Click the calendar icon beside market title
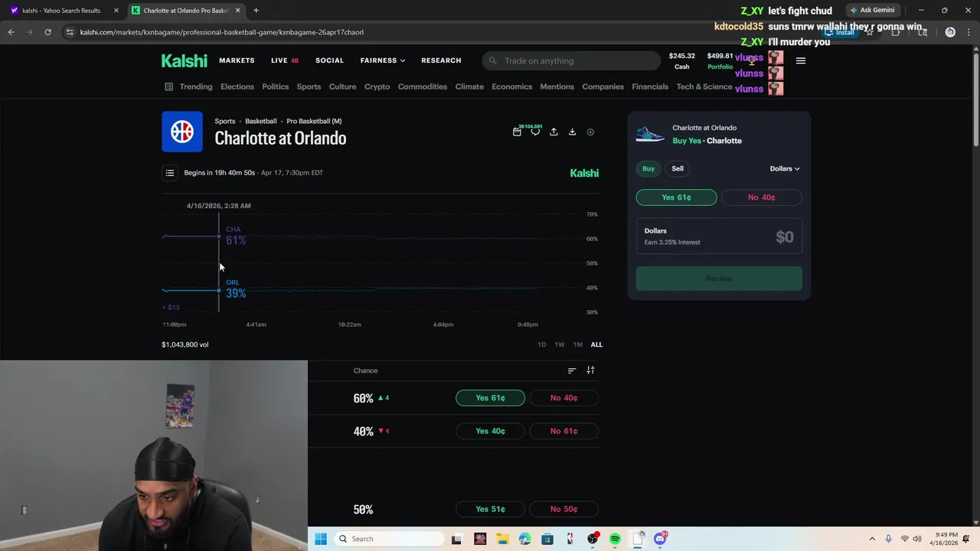The image size is (980, 551). click(517, 132)
